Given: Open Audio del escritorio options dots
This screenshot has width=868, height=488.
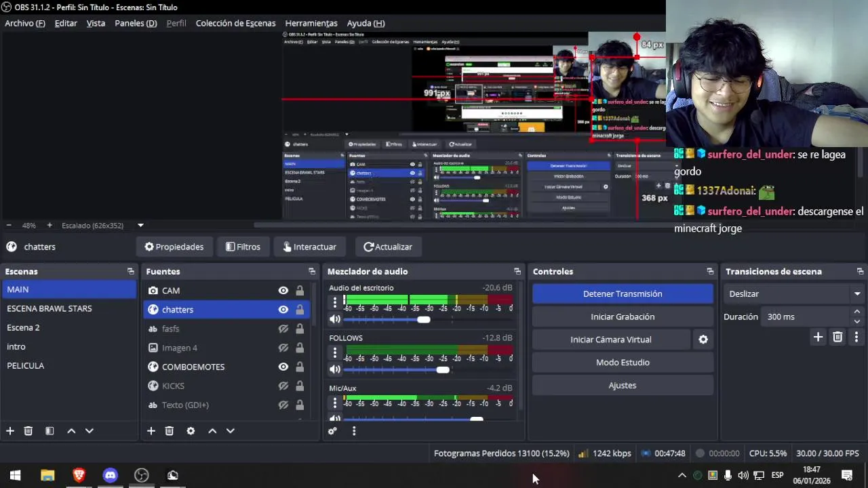Looking at the screenshot, I should (334, 302).
